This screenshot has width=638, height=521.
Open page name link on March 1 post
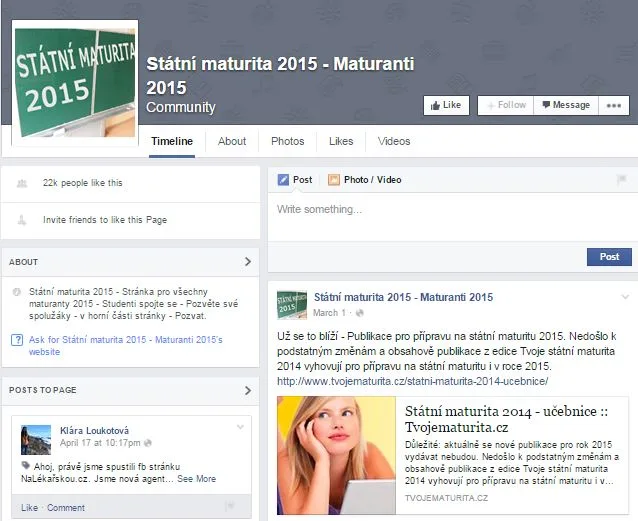[x=403, y=297]
